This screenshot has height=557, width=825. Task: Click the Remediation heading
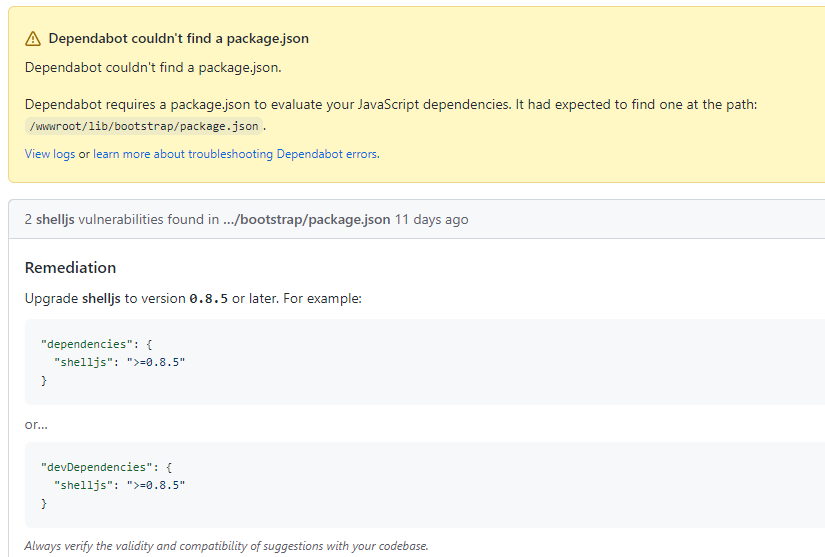(x=71, y=268)
